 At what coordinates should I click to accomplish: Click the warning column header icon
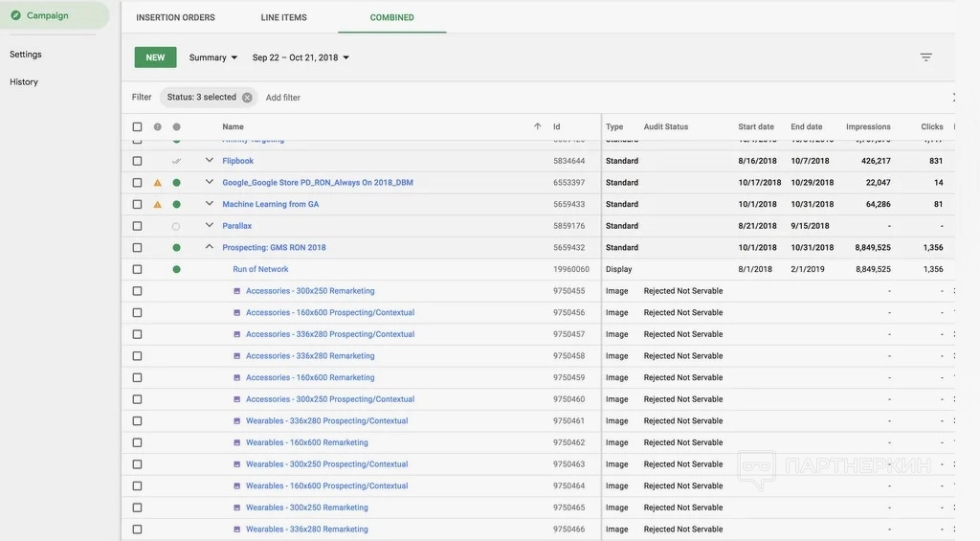coord(158,127)
